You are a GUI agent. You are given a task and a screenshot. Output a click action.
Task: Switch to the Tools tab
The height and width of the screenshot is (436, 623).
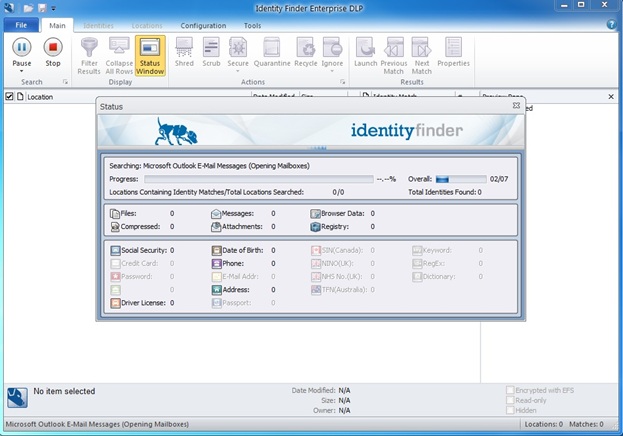tap(252, 25)
